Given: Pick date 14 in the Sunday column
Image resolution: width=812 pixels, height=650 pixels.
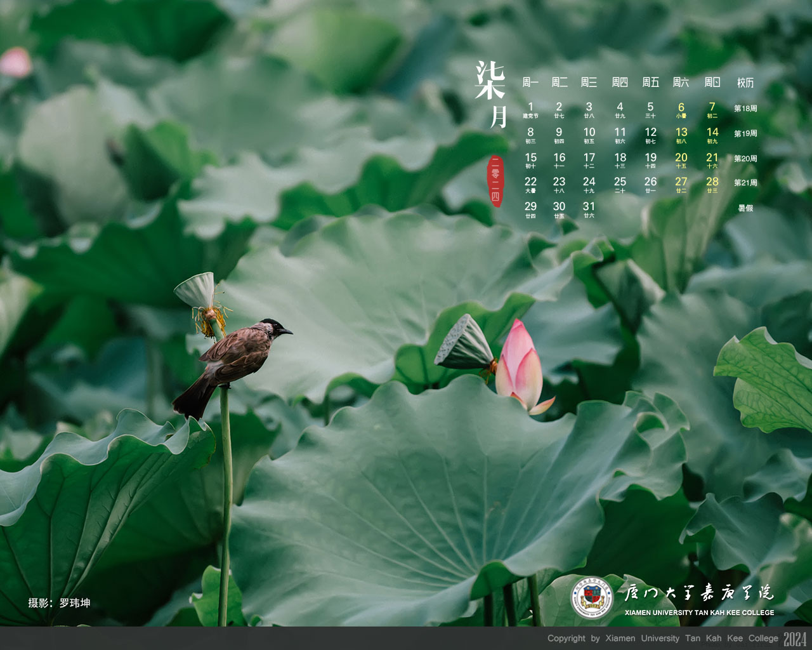Looking at the screenshot, I should pos(712,135).
